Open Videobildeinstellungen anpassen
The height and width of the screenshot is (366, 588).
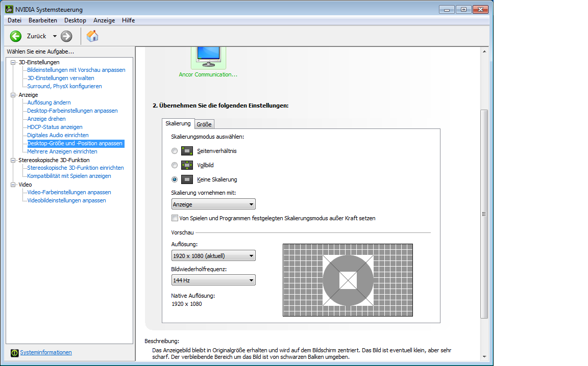(66, 200)
